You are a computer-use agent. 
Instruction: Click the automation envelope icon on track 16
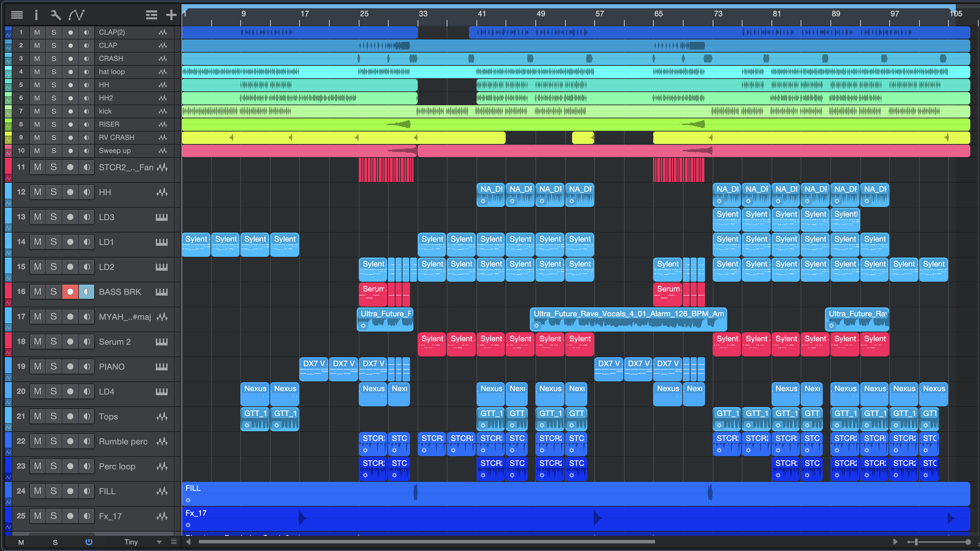pyautogui.click(x=8, y=303)
